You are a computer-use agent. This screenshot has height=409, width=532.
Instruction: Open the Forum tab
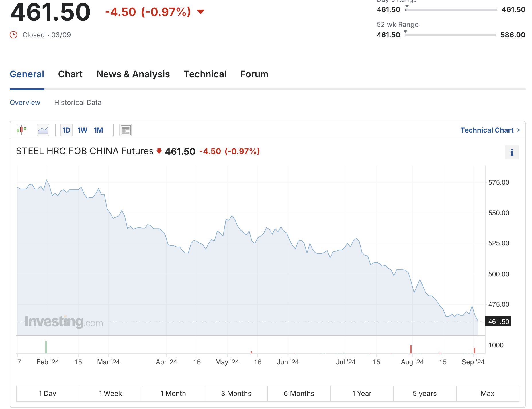tap(254, 74)
